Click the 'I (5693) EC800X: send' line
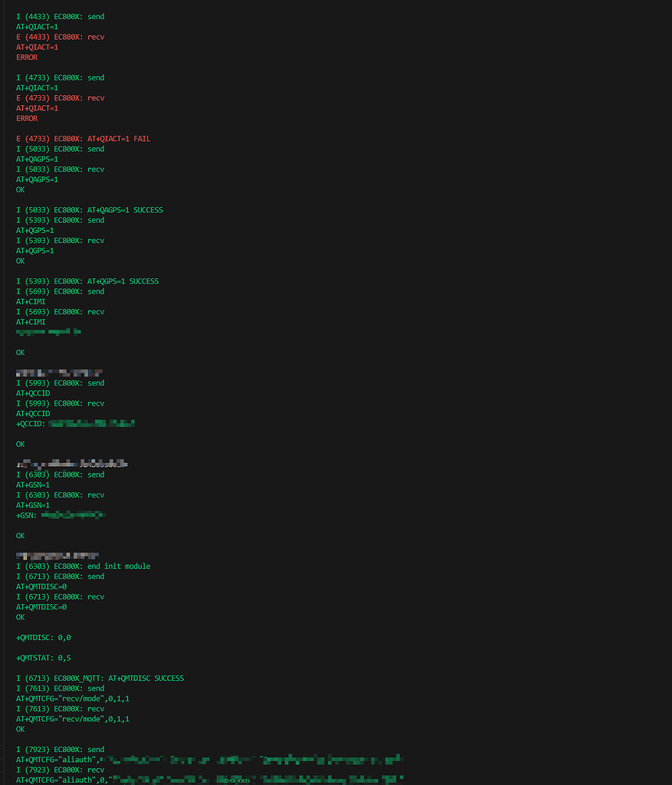The width and height of the screenshot is (672, 785). pos(60,291)
